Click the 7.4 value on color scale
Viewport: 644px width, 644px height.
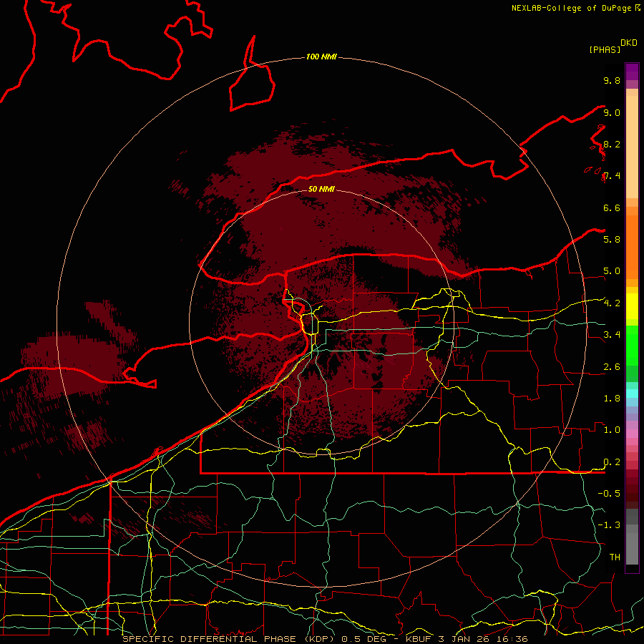612,176
